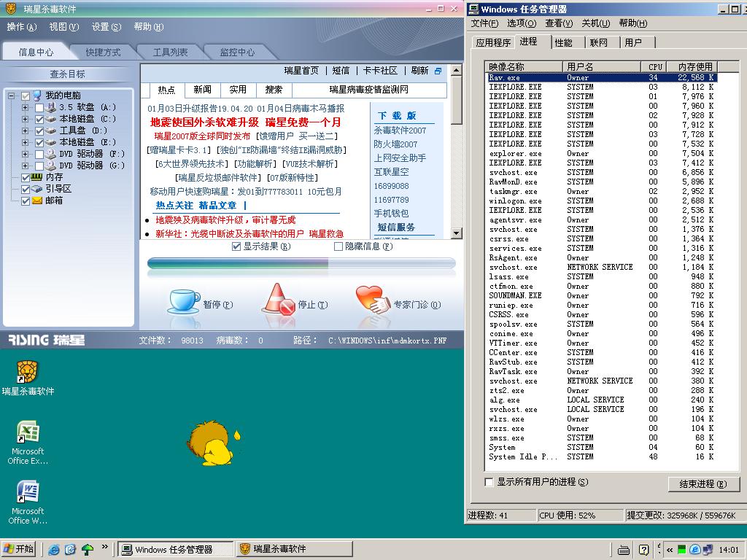Click the scan progress bar
Screen dimensions: 747x560
click(301, 262)
